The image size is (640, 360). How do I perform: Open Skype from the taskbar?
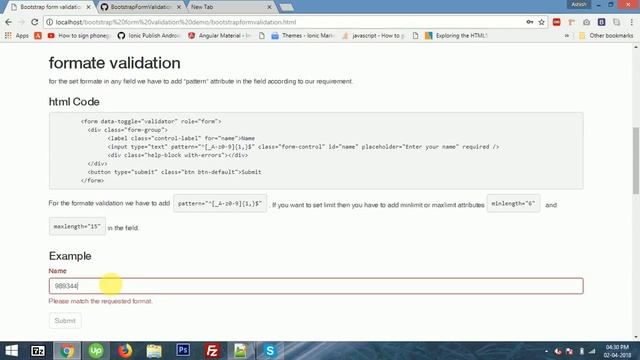[x=269, y=351]
